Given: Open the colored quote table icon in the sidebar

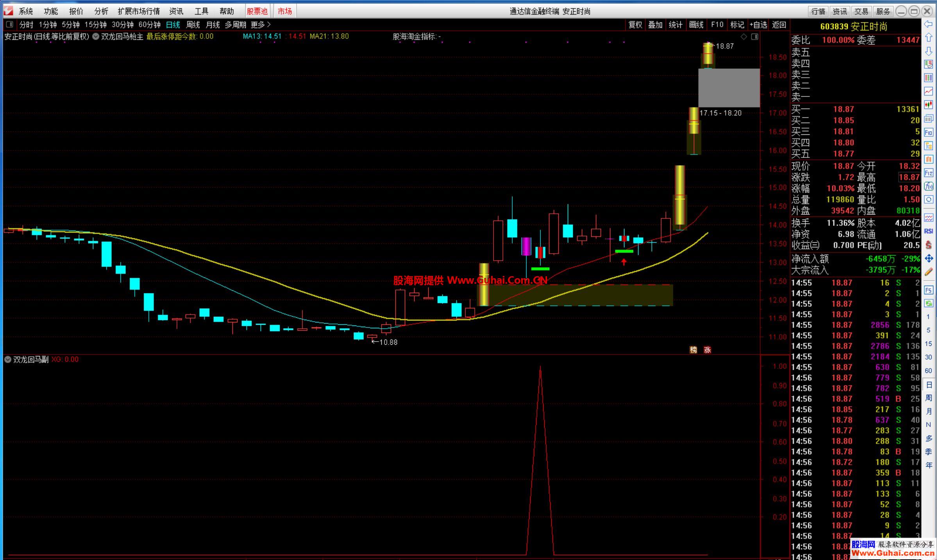Looking at the screenshot, I should tap(928, 78).
